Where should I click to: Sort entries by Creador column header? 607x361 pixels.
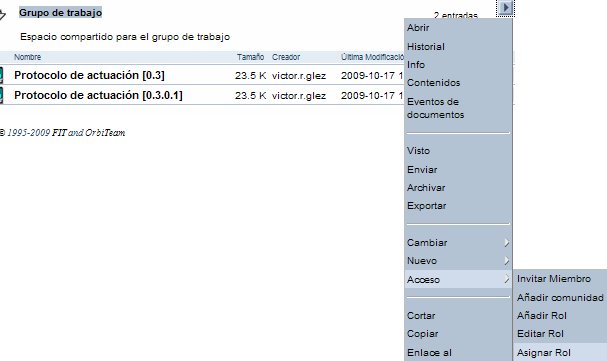point(286,57)
